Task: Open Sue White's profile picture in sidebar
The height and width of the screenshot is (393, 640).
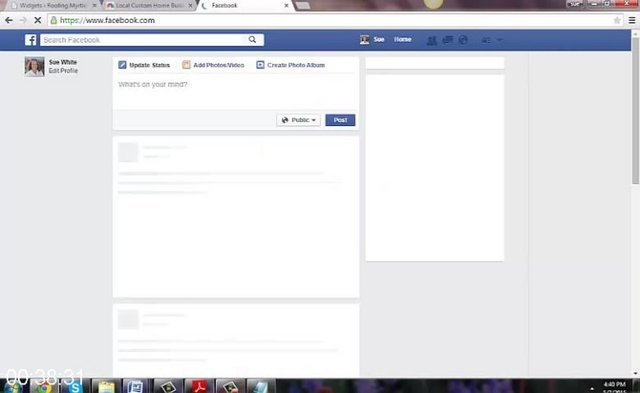Action: [34, 67]
